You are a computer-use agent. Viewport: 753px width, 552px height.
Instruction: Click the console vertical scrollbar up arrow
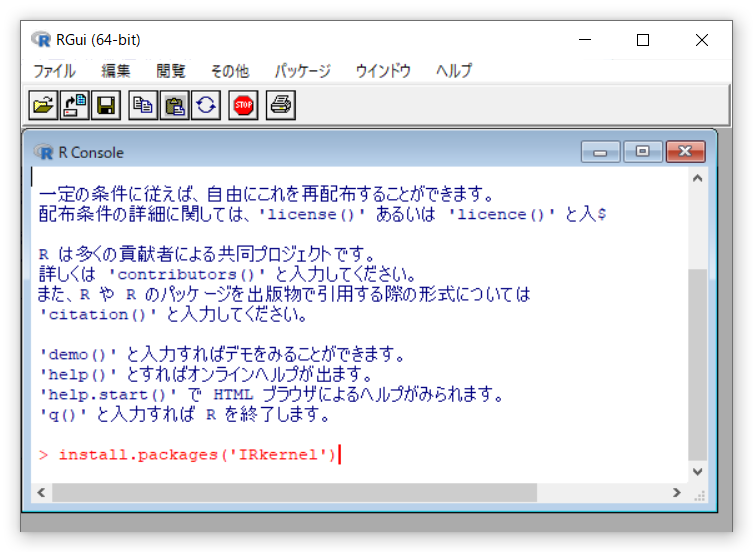pos(697,179)
